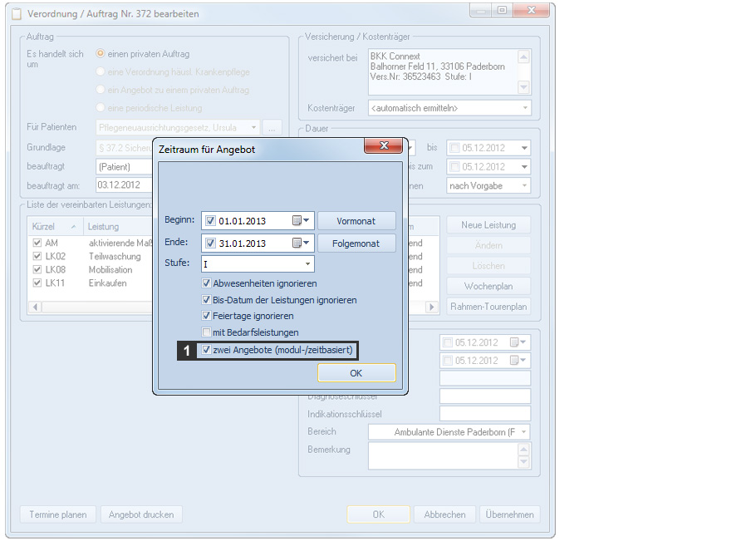
Task: Click Neue Leistung button
Action: pyautogui.click(x=488, y=225)
